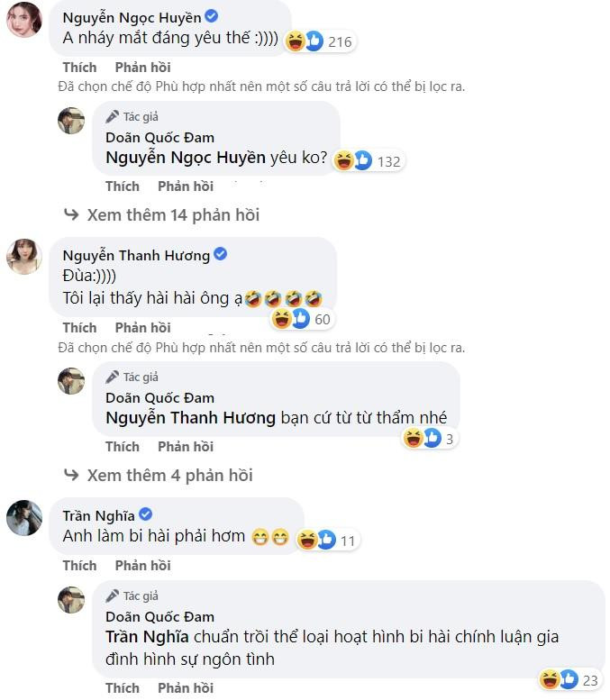Like Nguyễn Thanh Hương's comment with Thích
Screen dimensions: 610x700
point(79,328)
